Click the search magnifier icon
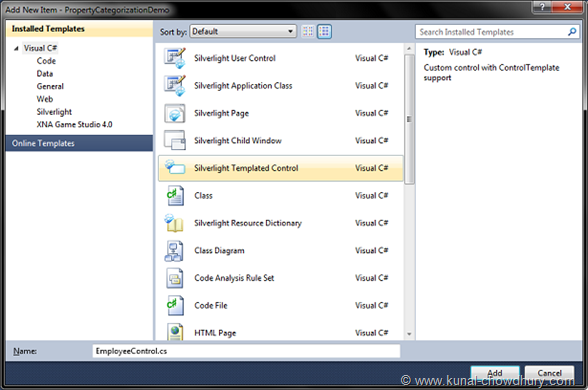 [x=572, y=32]
